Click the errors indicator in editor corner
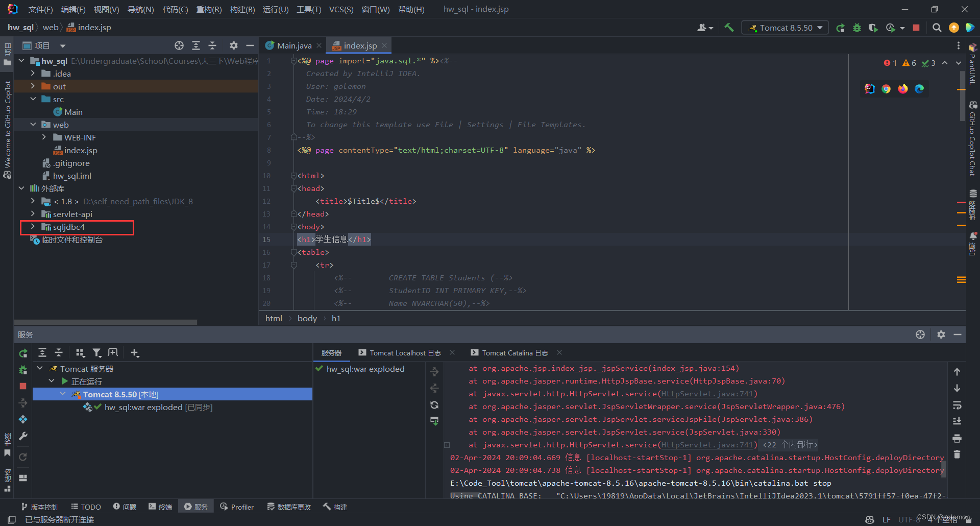 (890, 63)
